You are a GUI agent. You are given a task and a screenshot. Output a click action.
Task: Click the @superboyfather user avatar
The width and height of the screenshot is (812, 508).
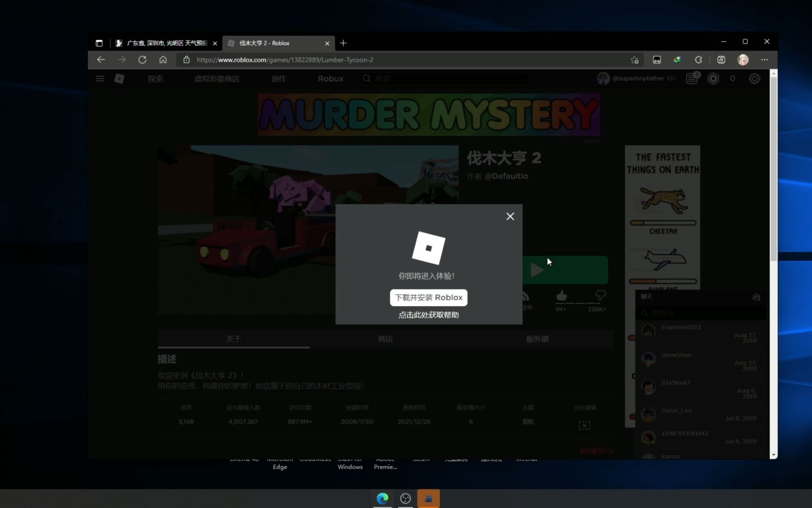pos(603,78)
